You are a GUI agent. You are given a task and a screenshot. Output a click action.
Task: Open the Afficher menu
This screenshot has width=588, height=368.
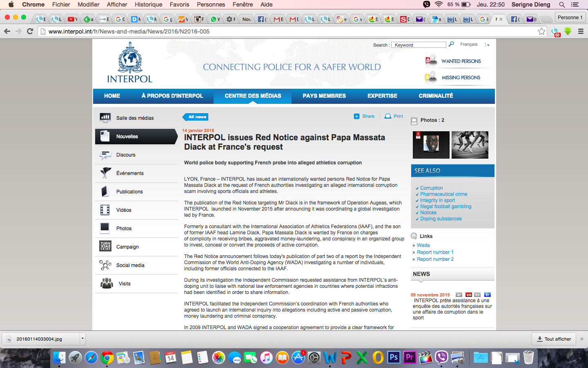[117, 4]
